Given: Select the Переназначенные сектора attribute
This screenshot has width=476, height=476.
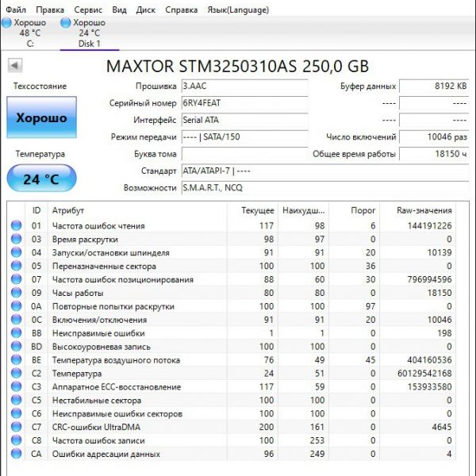Looking at the screenshot, I should pos(104,267).
